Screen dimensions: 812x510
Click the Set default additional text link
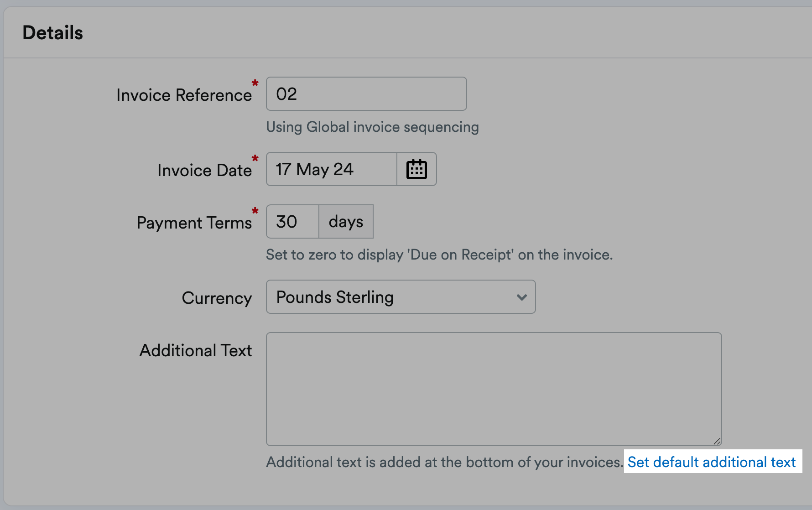(711, 462)
